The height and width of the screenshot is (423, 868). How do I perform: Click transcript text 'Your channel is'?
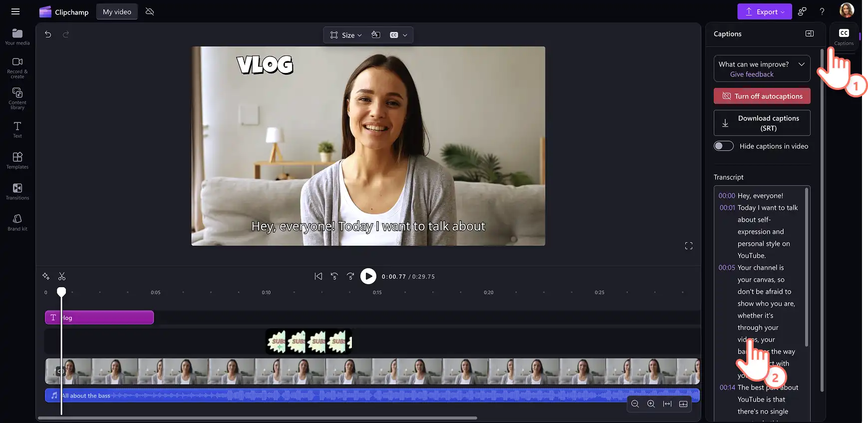761,268
